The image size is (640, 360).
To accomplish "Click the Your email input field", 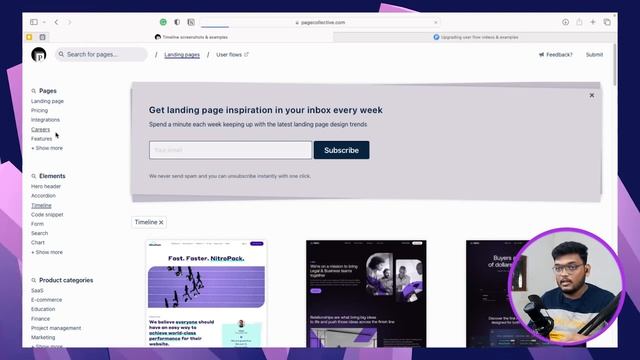I will click(230, 150).
